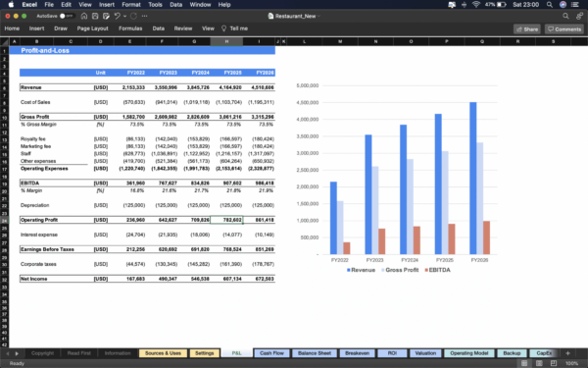Viewport: 588px width, 368px height.
Task: Switch to the Cash Flow sheet
Action: 271,353
